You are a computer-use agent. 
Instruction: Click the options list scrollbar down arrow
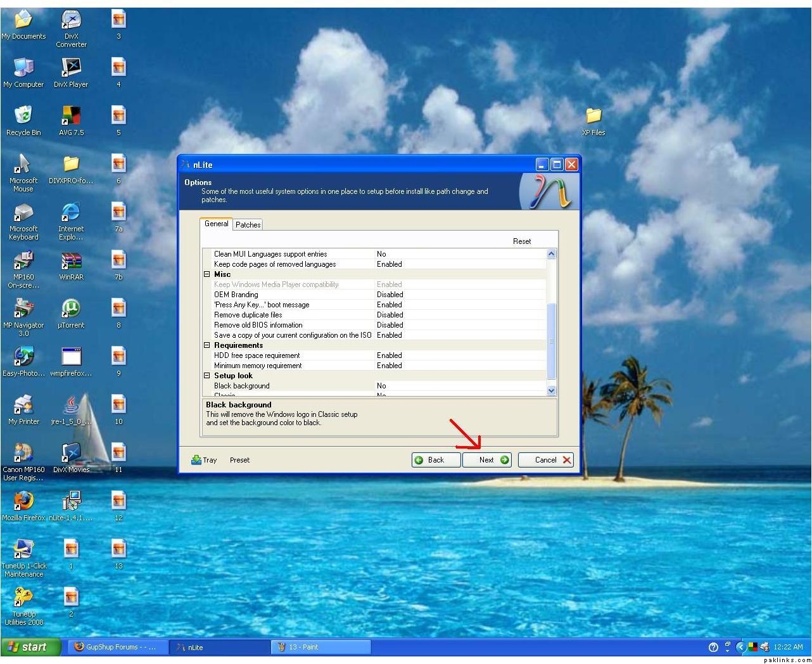[550, 391]
